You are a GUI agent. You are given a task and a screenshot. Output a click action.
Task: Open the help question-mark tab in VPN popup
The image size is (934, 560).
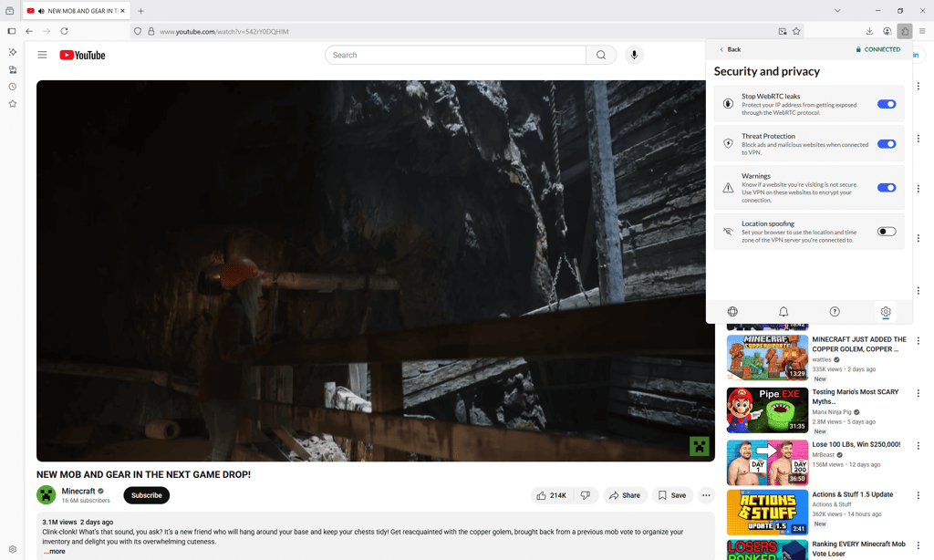tap(835, 312)
